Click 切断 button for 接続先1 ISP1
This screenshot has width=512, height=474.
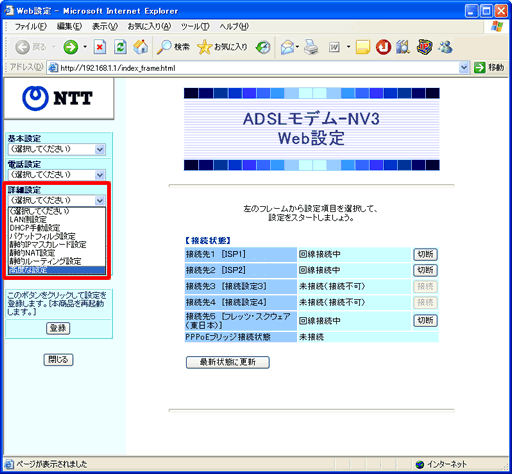pyautogui.click(x=425, y=254)
